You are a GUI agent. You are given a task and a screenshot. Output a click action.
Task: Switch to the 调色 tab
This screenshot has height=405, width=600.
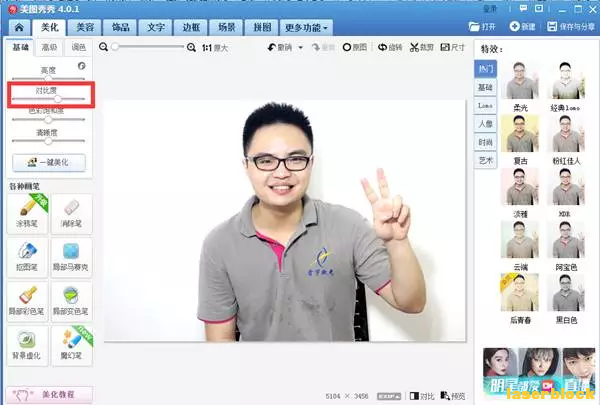tap(78, 47)
